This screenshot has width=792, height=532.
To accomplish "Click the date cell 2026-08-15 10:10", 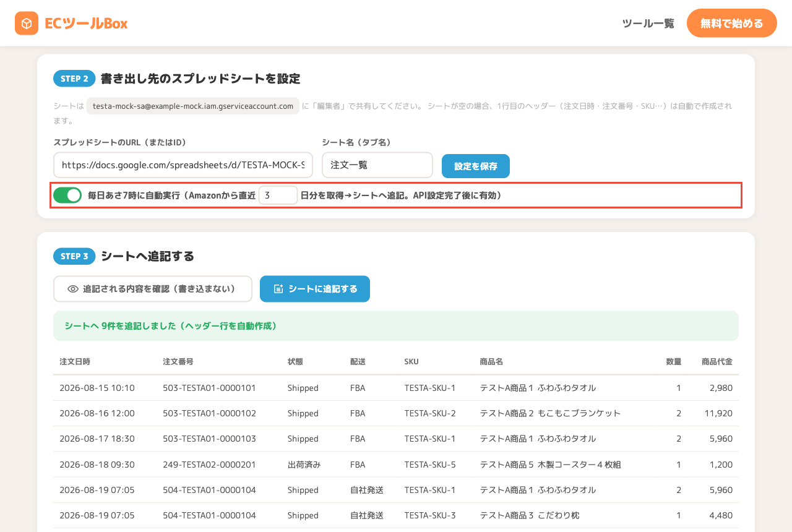I will pyautogui.click(x=97, y=388).
